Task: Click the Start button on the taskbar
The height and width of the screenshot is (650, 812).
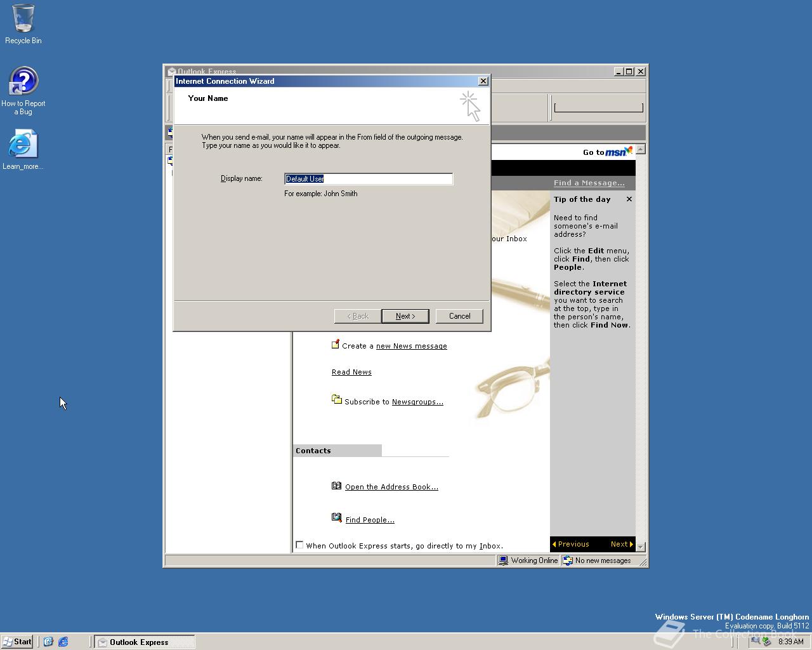Action: pos(17,642)
